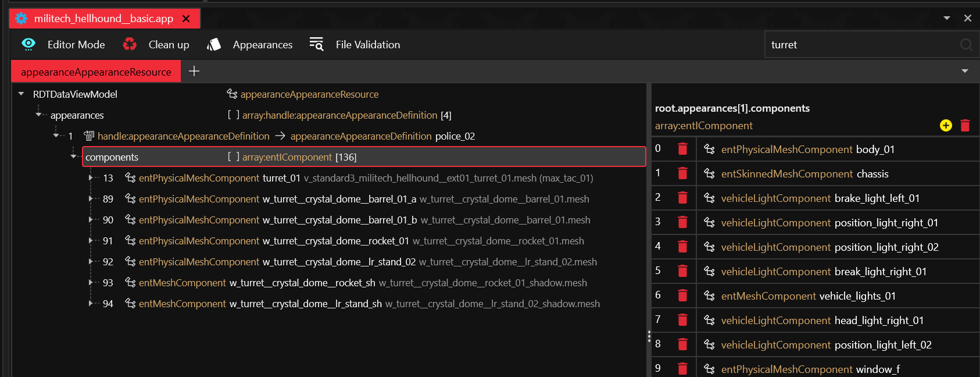Expand the w_turret__crystal_dome__rocket_01 entry

(91, 241)
